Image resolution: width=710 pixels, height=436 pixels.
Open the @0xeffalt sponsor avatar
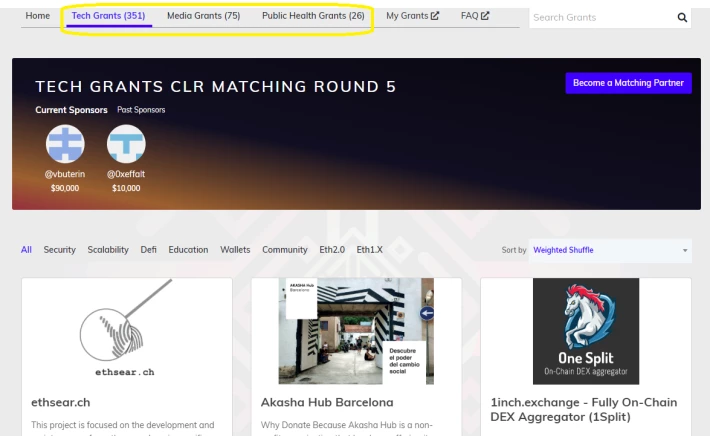point(126,144)
